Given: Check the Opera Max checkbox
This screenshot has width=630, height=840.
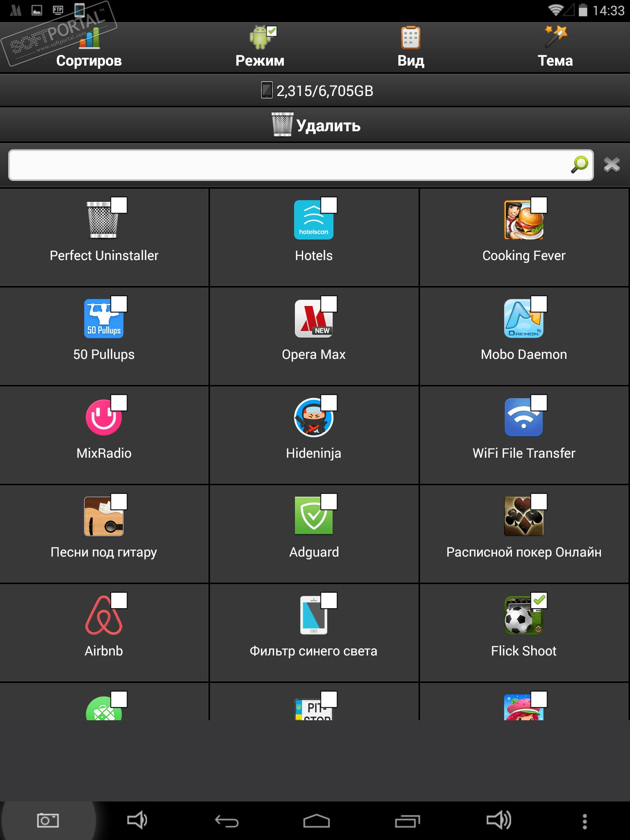Looking at the screenshot, I should tap(329, 304).
